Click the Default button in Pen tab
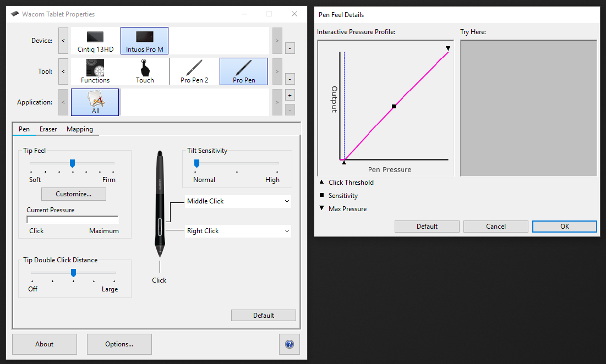606x364 pixels. coord(264,316)
